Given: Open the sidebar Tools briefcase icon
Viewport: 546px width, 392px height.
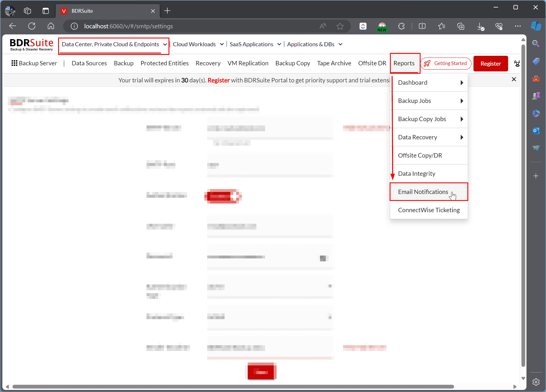Looking at the screenshot, I should (x=536, y=79).
